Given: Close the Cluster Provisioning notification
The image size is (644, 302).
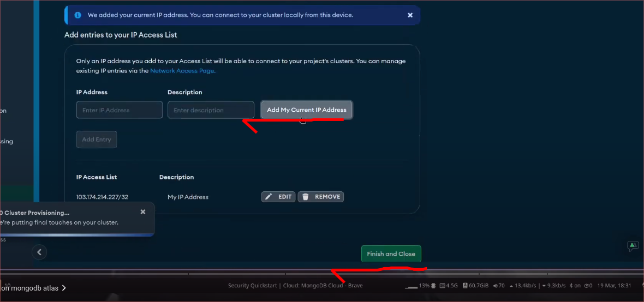Looking at the screenshot, I should pyautogui.click(x=143, y=212).
